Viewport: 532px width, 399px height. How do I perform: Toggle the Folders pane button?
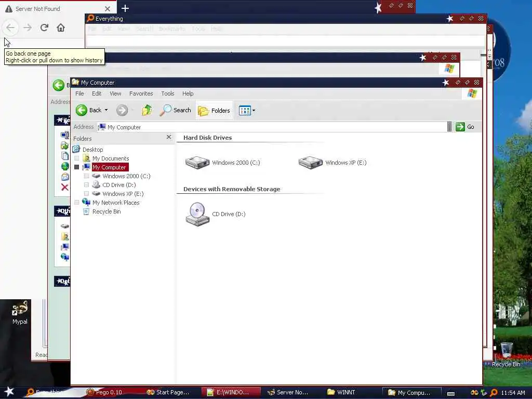click(214, 111)
